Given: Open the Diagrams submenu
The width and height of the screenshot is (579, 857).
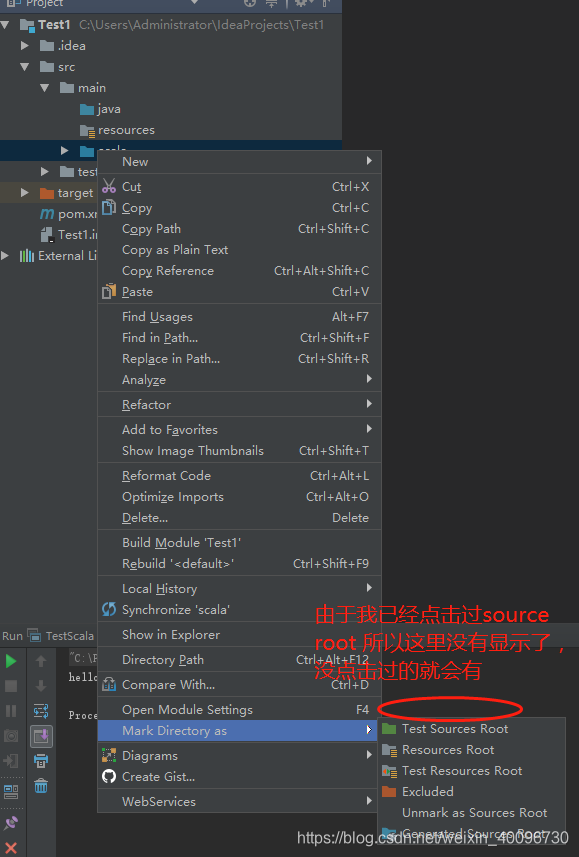Looking at the screenshot, I should pyautogui.click(x=239, y=756).
